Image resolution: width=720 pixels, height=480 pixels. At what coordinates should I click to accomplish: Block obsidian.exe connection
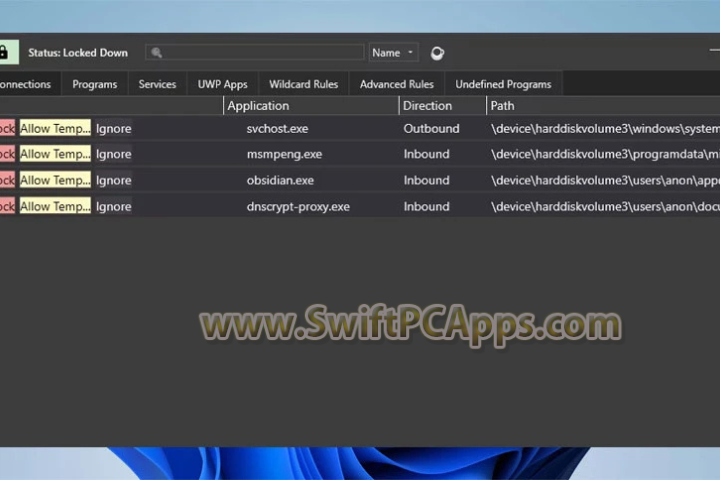[x=7, y=180]
